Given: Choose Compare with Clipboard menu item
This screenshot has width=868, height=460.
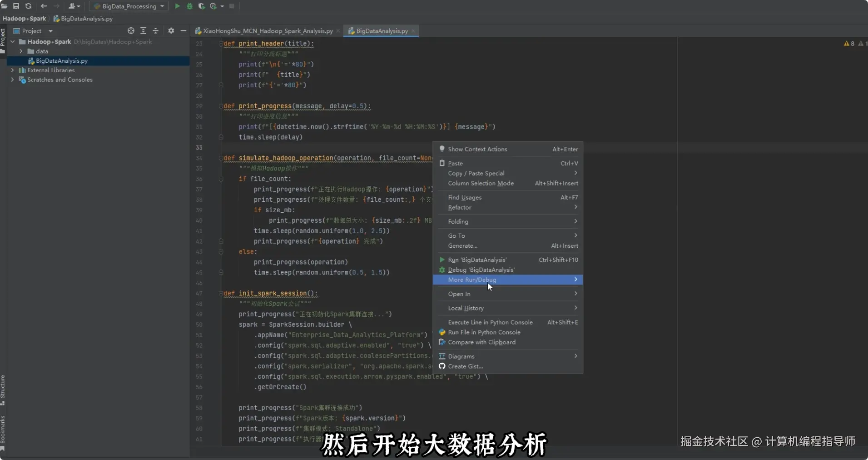Looking at the screenshot, I should [x=508, y=342].
